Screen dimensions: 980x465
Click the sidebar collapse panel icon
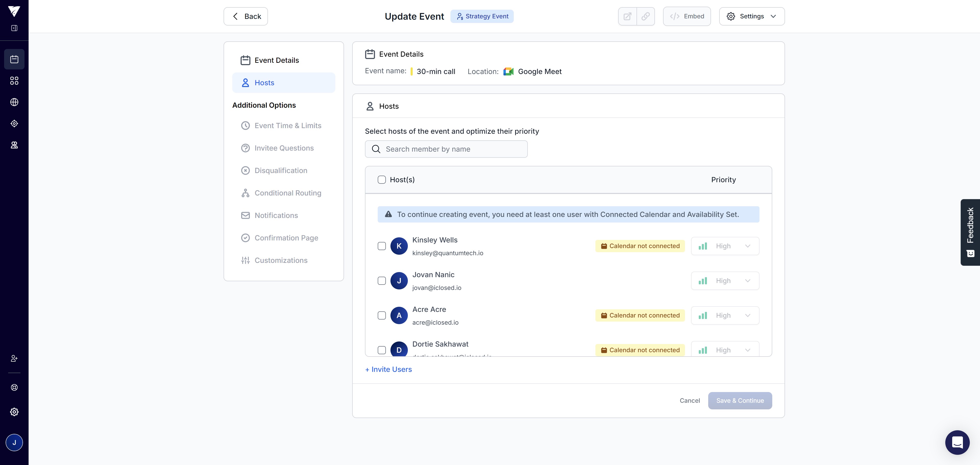(x=14, y=28)
